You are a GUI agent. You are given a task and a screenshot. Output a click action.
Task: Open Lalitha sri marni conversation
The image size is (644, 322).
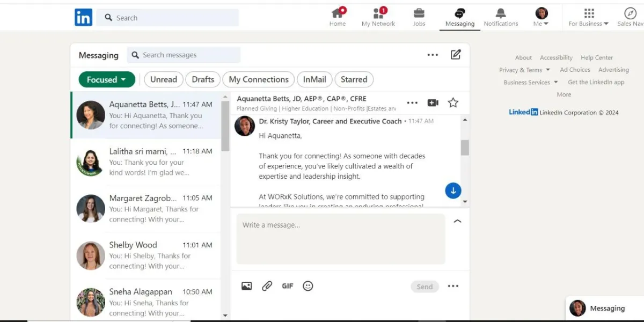coord(145,162)
